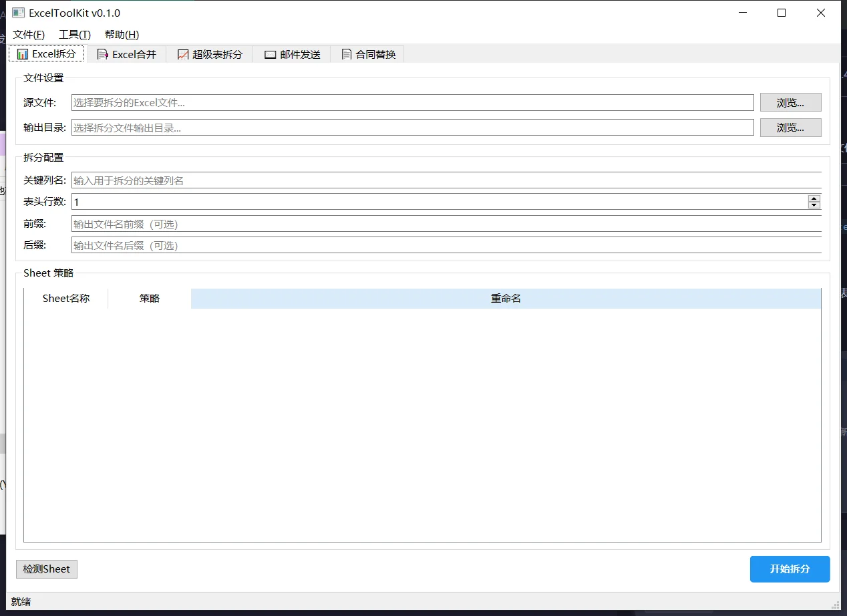Switch to the Excel拆分 tab
Screen dimensions: 847x616
click(47, 54)
